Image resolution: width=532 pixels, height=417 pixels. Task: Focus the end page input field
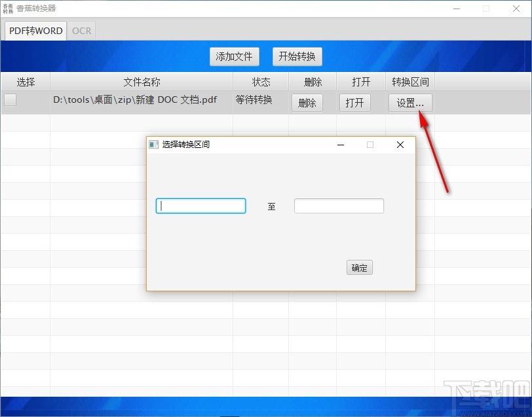[339, 206]
